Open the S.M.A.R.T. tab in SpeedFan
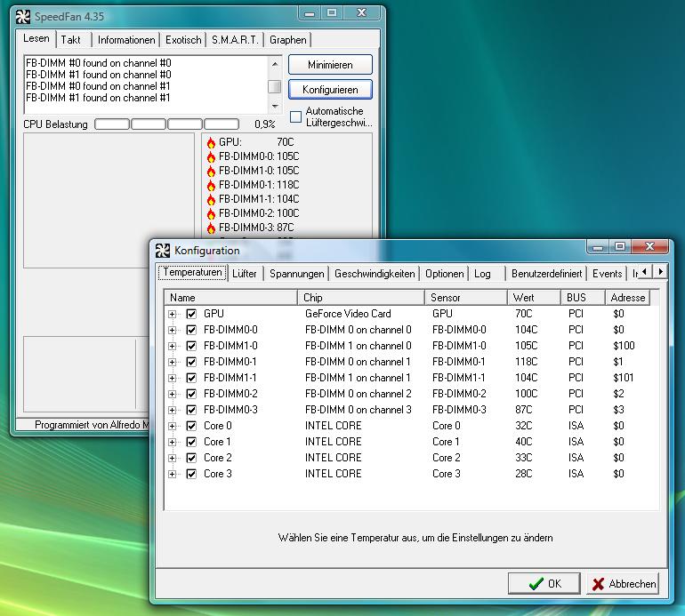This screenshot has height=616, width=685. [235, 40]
